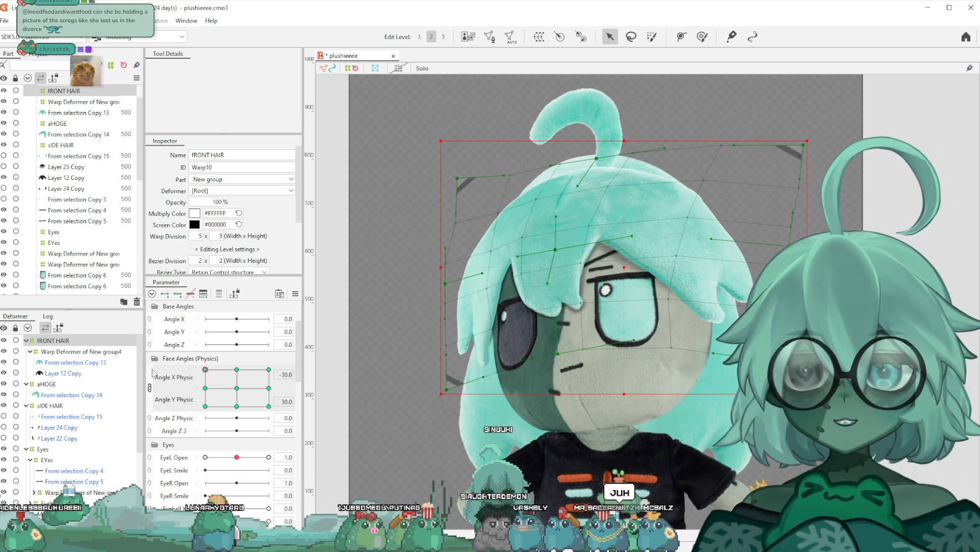The width and height of the screenshot is (980, 552).
Task: Set Edit Level to 3
Action: (x=443, y=37)
